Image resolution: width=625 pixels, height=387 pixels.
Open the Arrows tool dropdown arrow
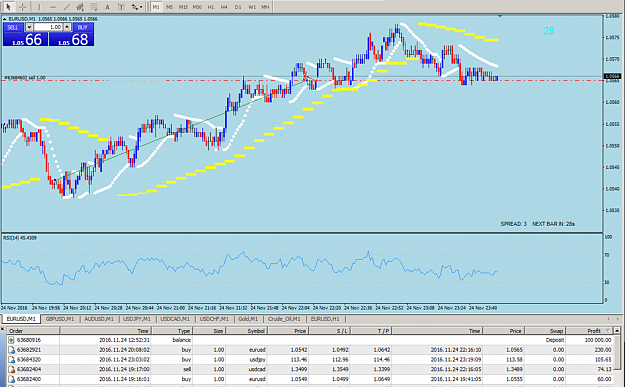(x=141, y=7)
